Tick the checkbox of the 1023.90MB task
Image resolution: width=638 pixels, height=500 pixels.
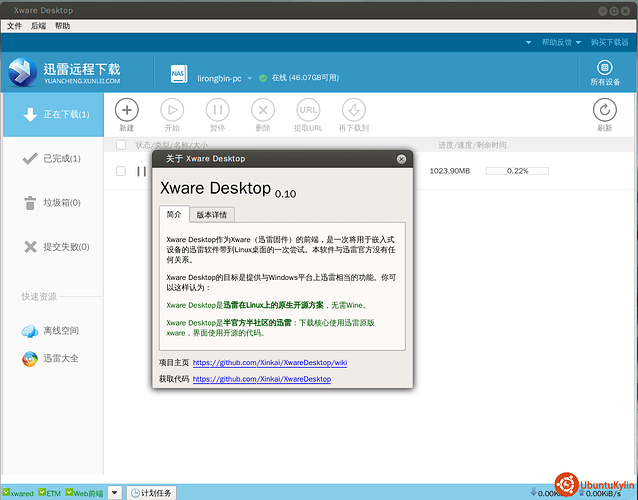[x=121, y=171]
